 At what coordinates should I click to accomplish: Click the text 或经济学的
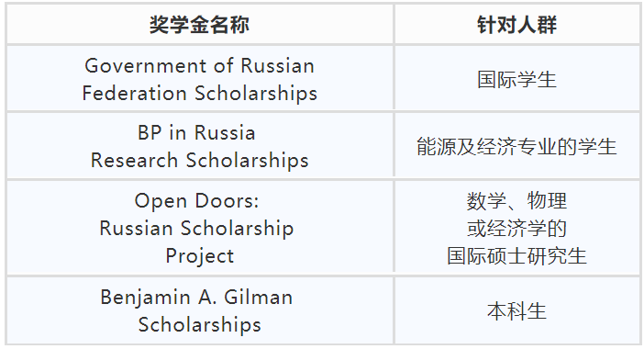516,229
